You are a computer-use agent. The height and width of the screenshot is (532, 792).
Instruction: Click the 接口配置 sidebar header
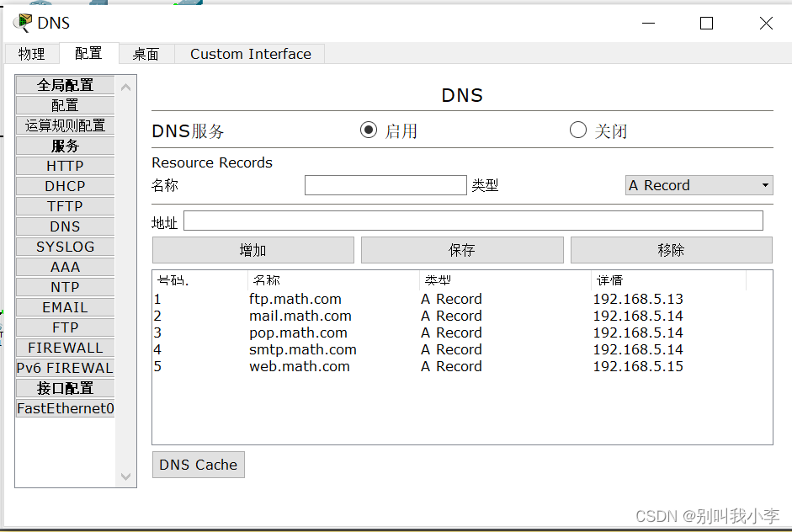[x=65, y=388]
